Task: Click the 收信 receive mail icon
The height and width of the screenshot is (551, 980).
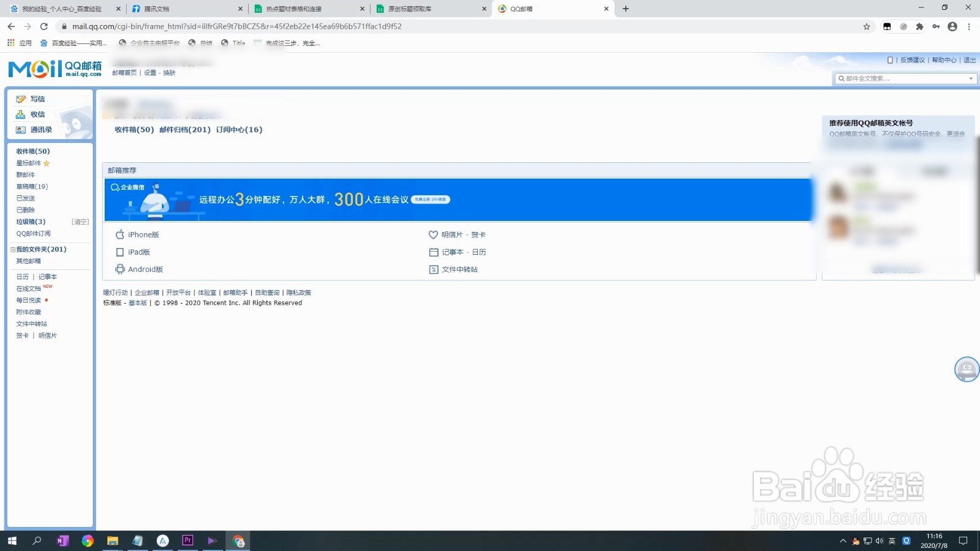Action: (21, 114)
